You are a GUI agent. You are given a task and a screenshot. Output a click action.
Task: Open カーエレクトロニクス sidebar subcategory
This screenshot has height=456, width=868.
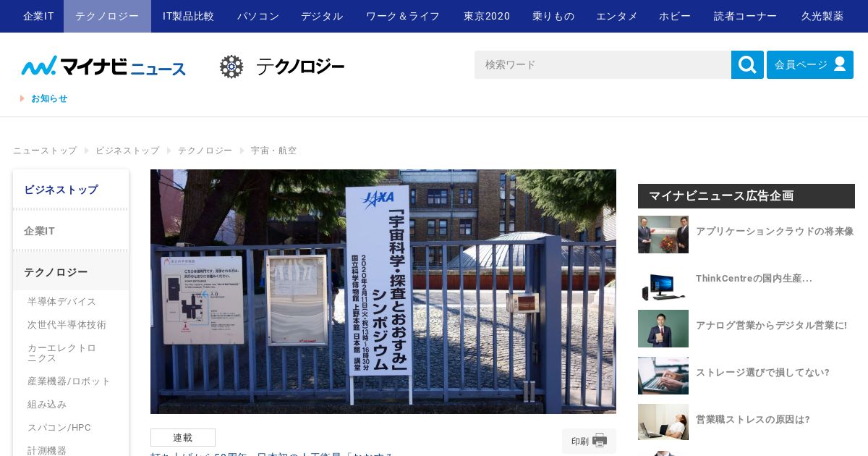[62, 352]
